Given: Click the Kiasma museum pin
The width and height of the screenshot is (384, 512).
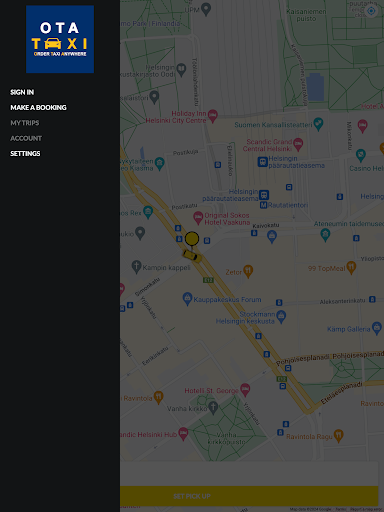Looking at the screenshot, I should (x=160, y=163).
